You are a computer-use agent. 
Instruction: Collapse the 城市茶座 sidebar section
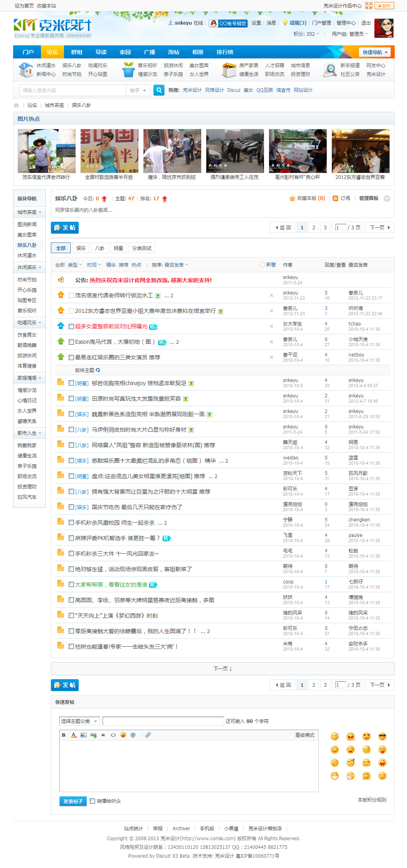point(40,213)
